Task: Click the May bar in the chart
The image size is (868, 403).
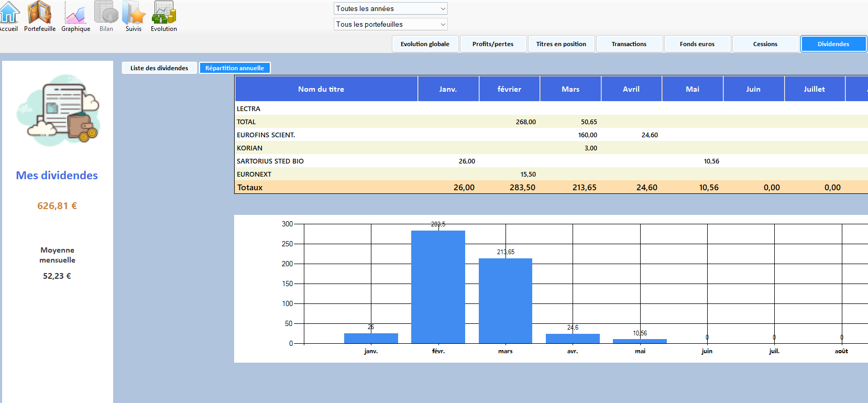Action: (x=640, y=341)
